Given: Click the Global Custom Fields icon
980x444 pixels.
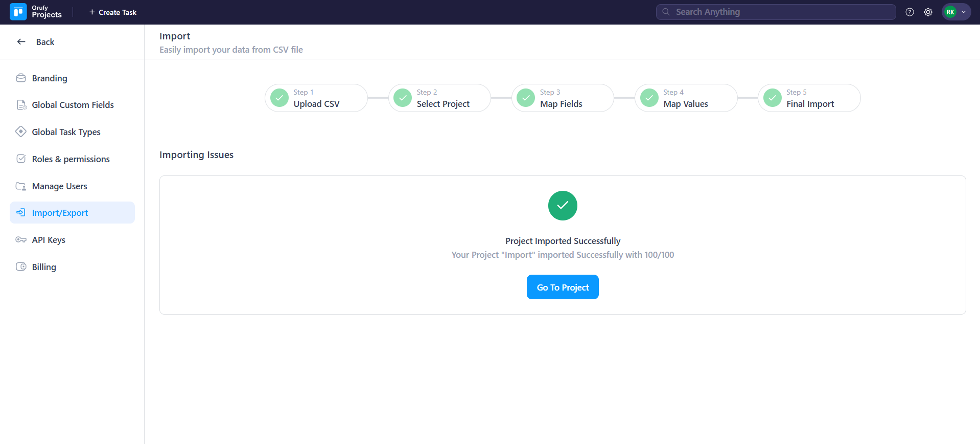Looking at the screenshot, I should pos(21,105).
